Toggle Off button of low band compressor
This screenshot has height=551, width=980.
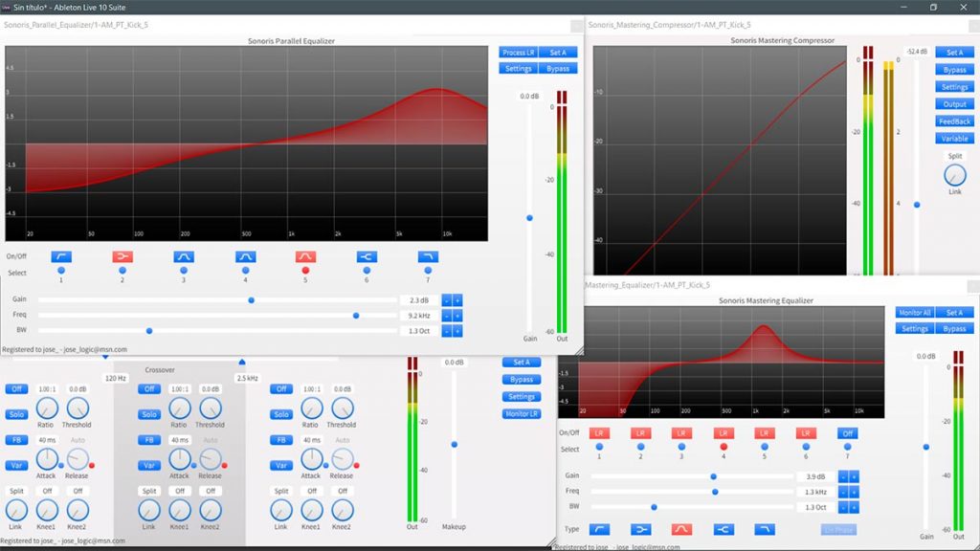(x=17, y=389)
